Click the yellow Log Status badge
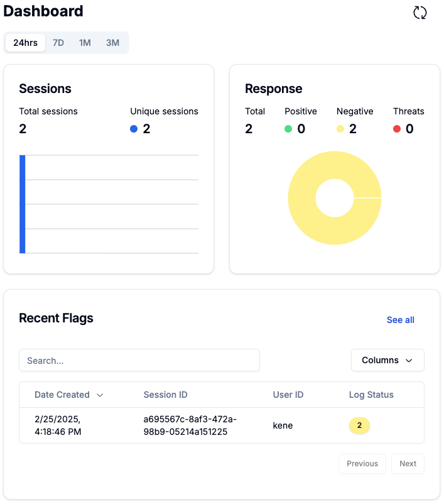444x504 pixels. coord(359,425)
